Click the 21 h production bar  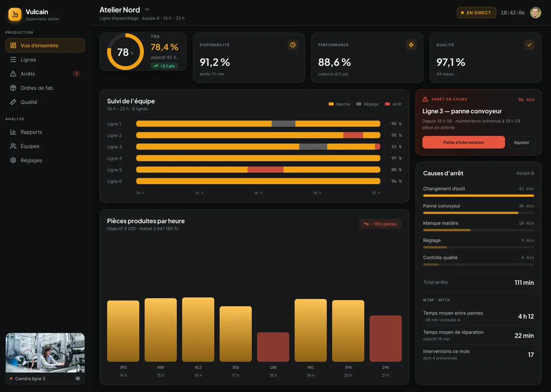pyautogui.click(x=386, y=338)
